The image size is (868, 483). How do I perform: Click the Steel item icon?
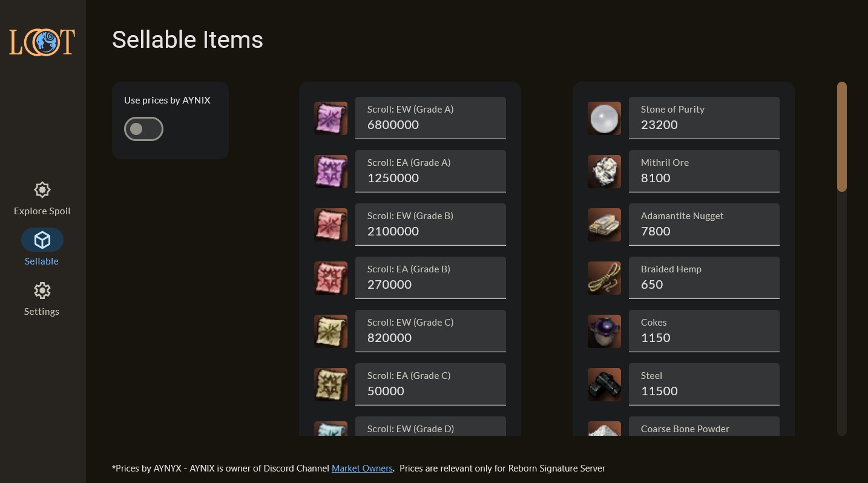(604, 384)
